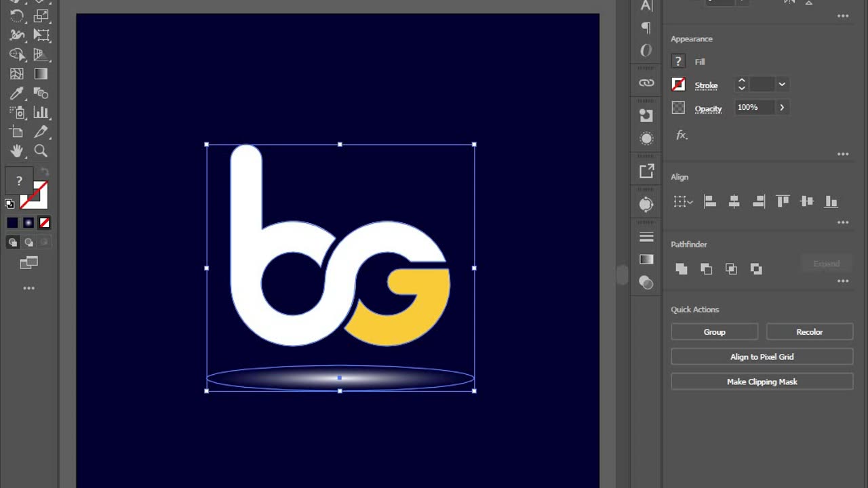Vertical align center

806,201
